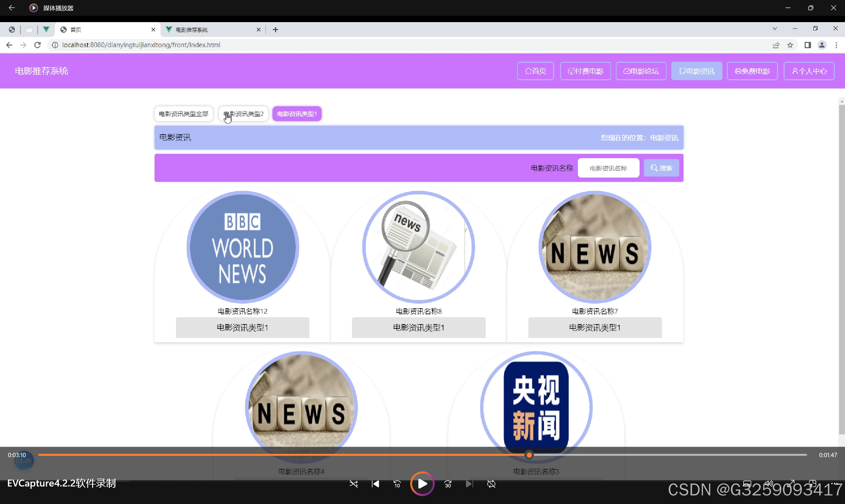This screenshot has width=845, height=504.
Task: Skip forward 30 seconds
Action: 448,484
